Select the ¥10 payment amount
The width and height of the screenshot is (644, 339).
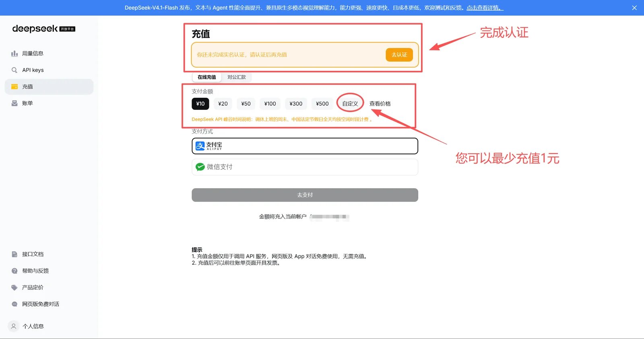click(200, 104)
